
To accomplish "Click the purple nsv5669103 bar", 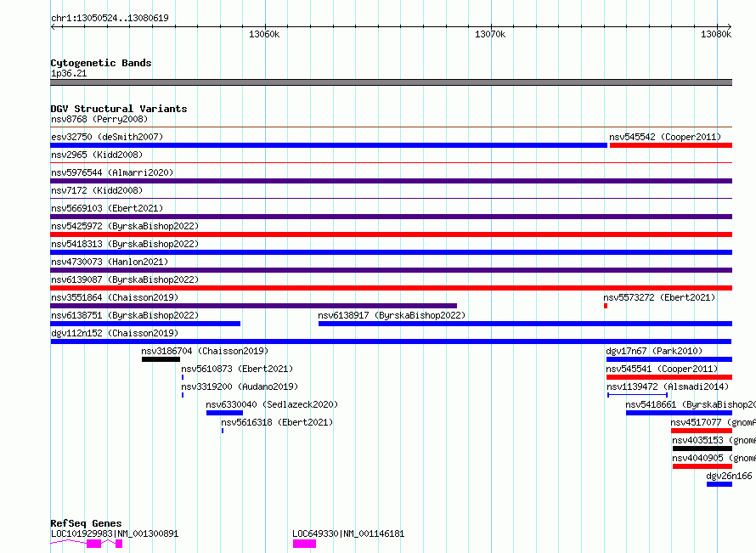I will tap(392, 217).
